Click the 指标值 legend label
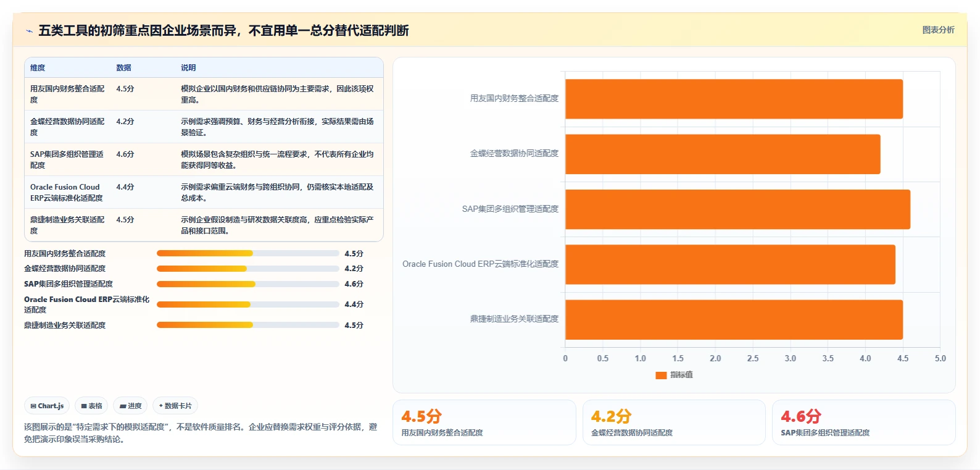Screen dimensions: 980x470 (681, 375)
